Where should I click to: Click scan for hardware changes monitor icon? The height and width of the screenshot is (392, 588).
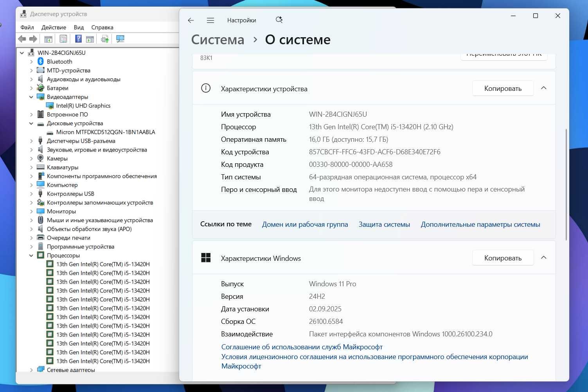pyautogui.click(x=120, y=39)
